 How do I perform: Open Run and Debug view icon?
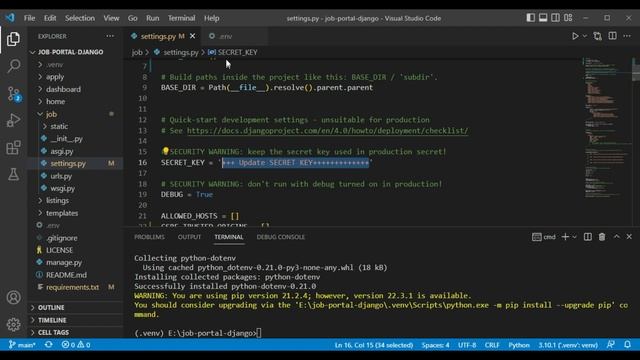tap(13, 120)
